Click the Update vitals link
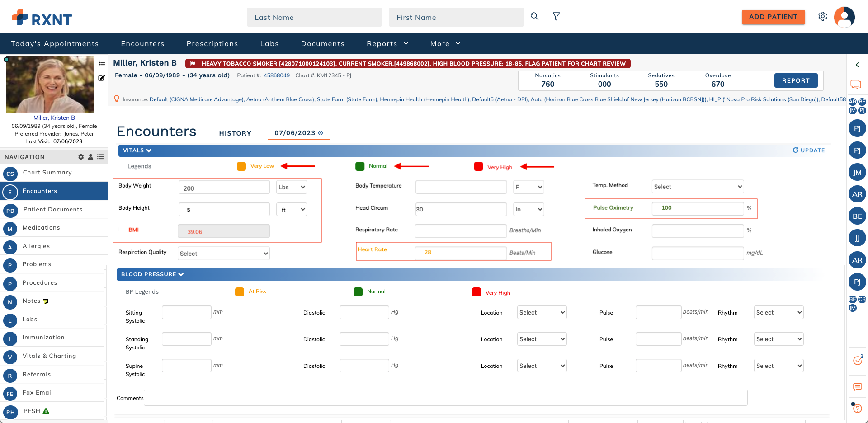Screen dimensions: 868x423 (x=809, y=150)
